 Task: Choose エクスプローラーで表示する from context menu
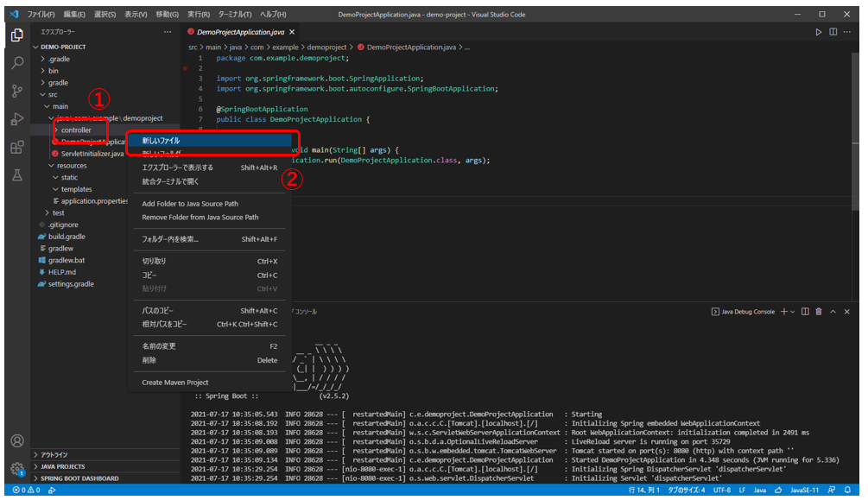[x=209, y=168]
